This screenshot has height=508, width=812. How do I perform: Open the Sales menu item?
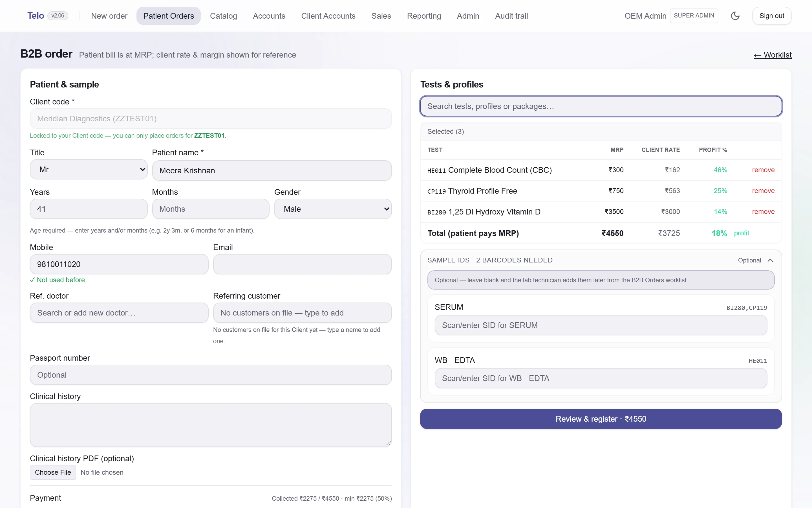pos(381,16)
